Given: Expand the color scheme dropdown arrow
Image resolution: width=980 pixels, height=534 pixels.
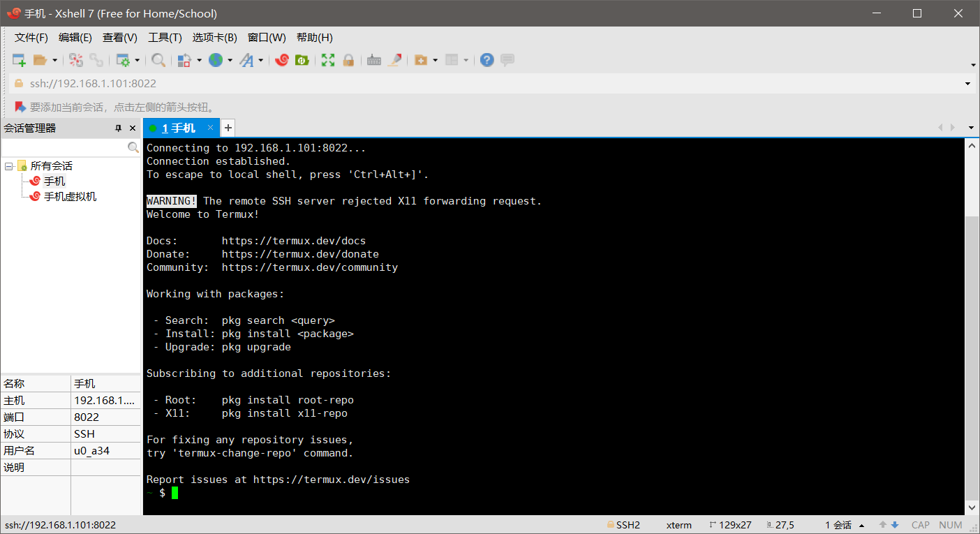Looking at the screenshot, I should [199, 60].
